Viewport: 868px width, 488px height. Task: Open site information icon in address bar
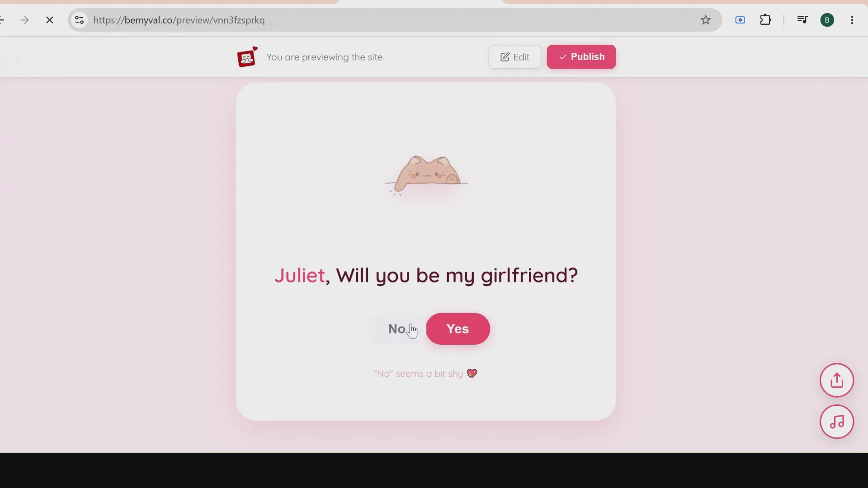coord(80,20)
